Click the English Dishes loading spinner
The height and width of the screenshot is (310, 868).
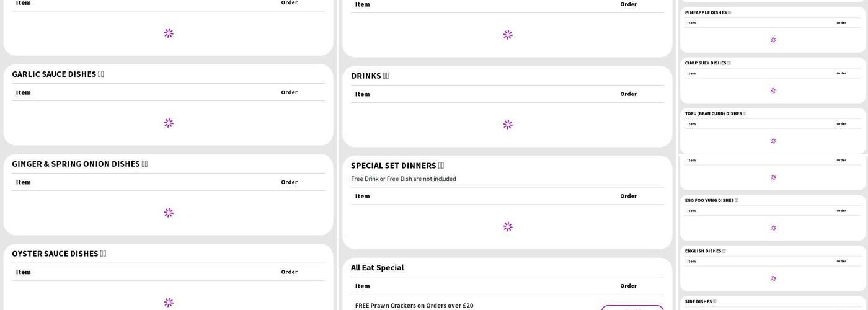773,278
